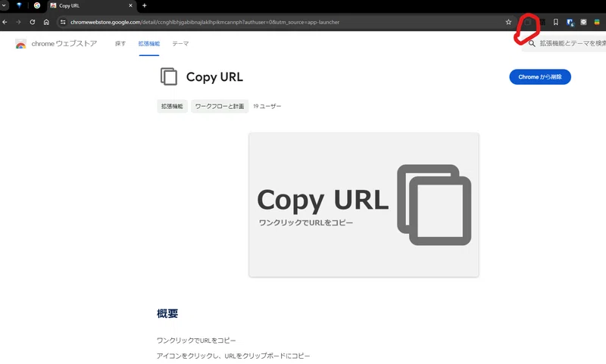Click the Chrome から削除 button
Image resolution: width=606 pixels, height=364 pixels.
(x=540, y=77)
